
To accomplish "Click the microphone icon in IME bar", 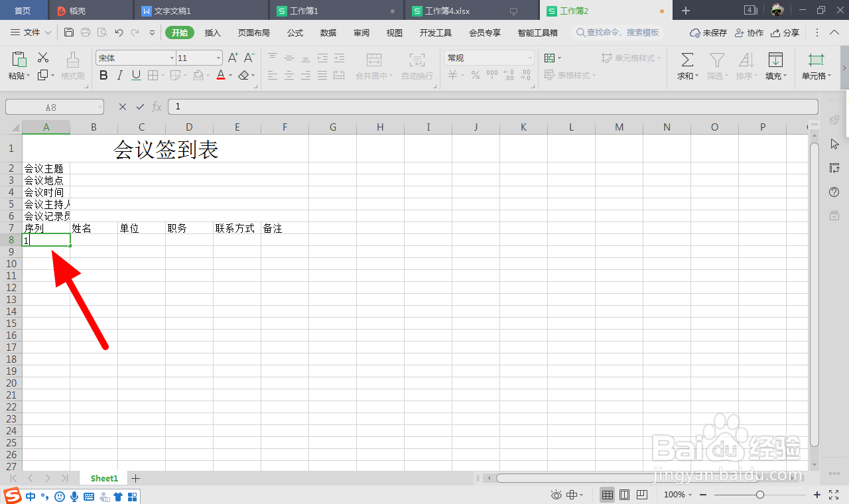I will pyautogui.click(x=74, y=496).
